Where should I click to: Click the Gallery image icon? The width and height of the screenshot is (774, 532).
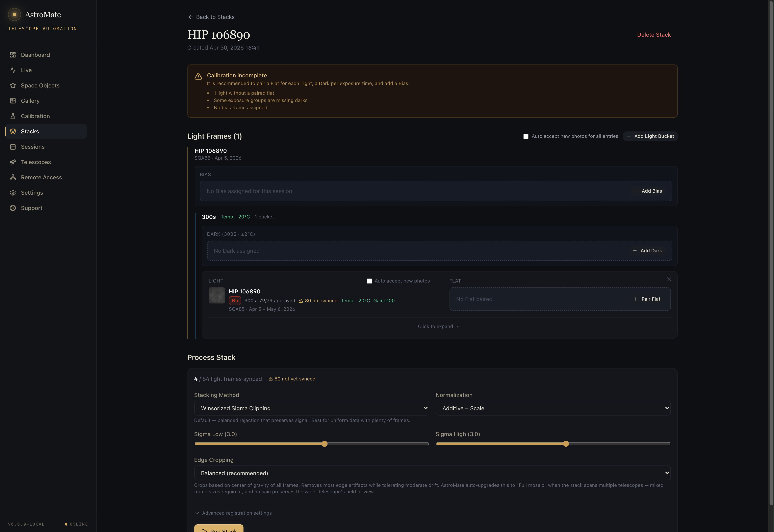click(13, 101)
